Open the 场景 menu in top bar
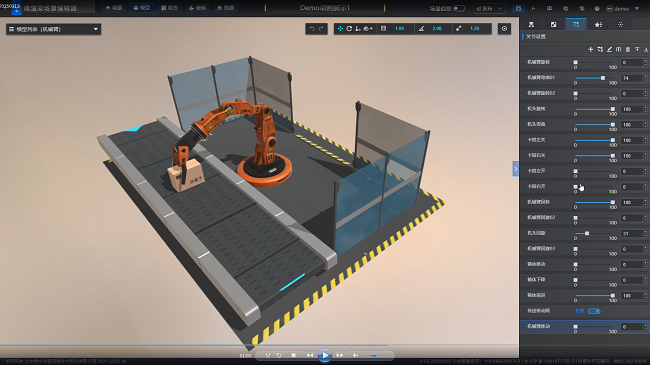The height and width of the screenshot is (365, 650). tap(114, 8)
